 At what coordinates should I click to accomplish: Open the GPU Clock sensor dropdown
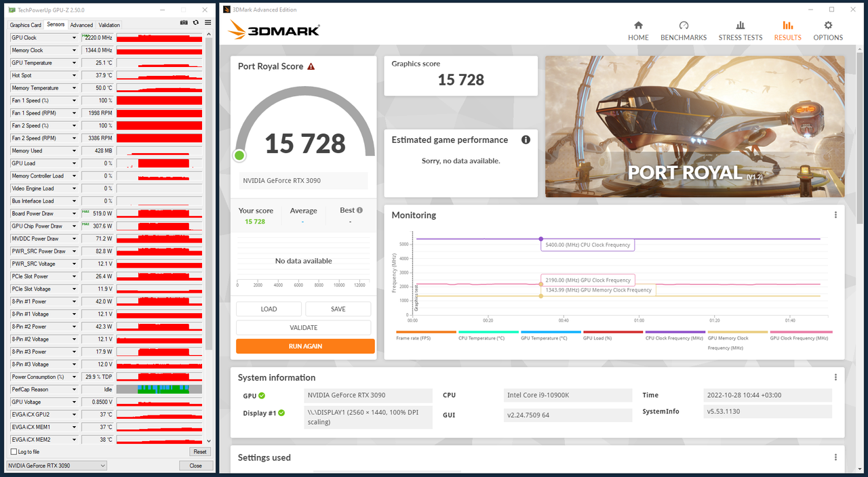[x=75, y=38]
